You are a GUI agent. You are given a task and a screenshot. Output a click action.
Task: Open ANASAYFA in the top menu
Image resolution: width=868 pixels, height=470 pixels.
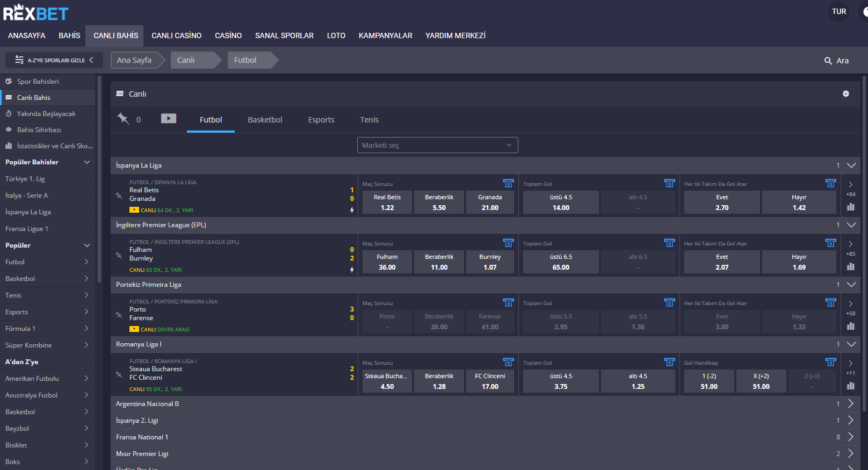(x=27, y=35)
